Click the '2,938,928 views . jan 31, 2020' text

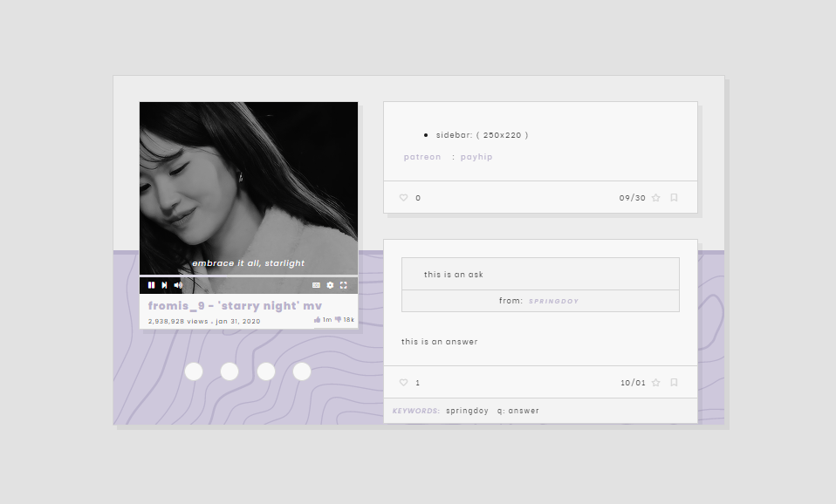coord(204,321)
